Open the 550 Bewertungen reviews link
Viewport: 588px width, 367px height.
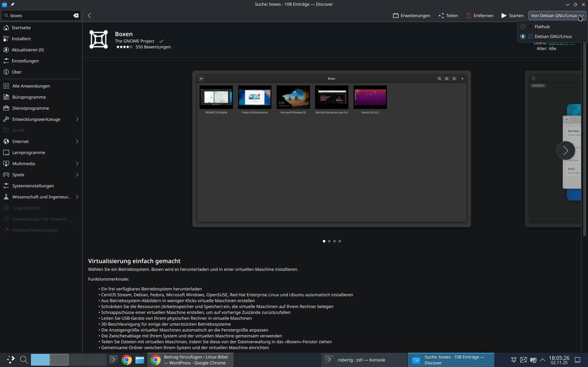(x=153, y=47)
